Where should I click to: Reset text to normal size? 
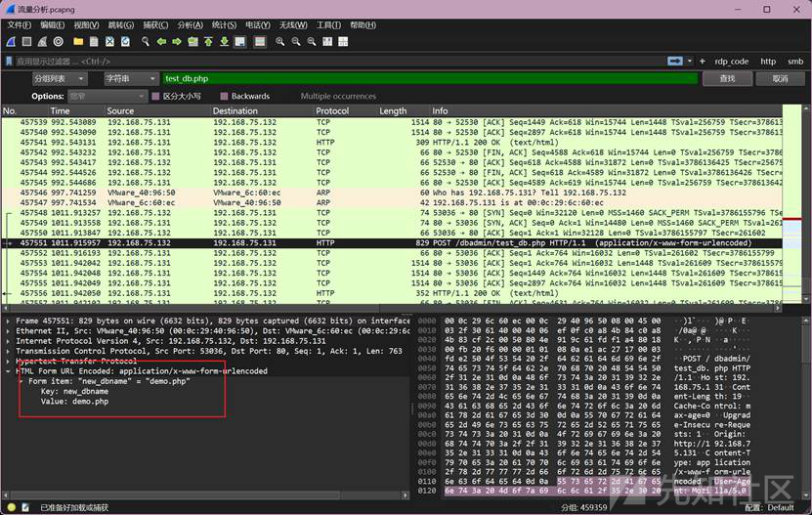tap(312, 41)
